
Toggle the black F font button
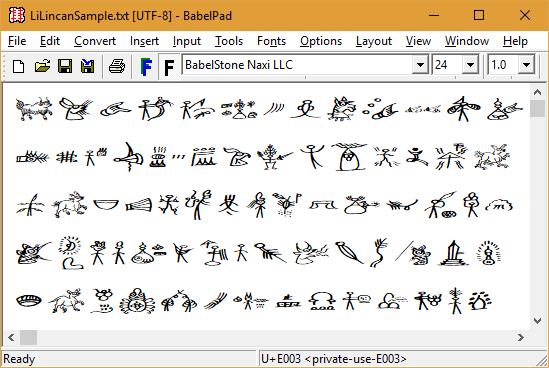point(169,67)
